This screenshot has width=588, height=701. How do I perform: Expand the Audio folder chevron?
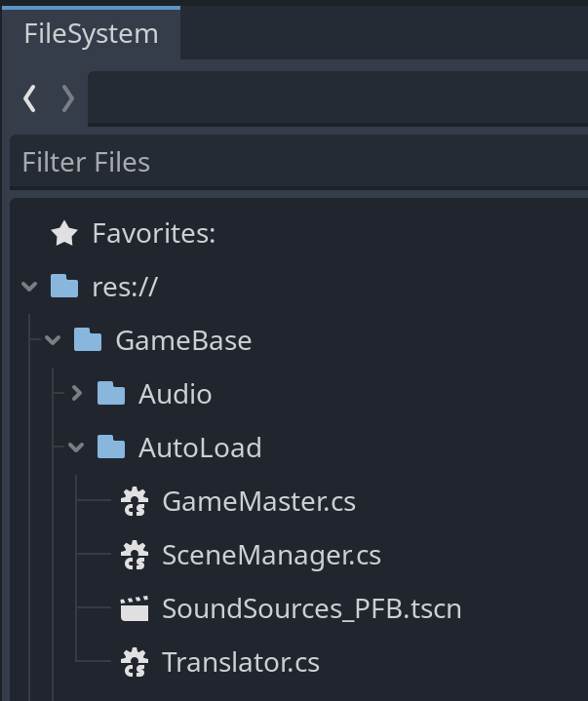pos(77,394)
